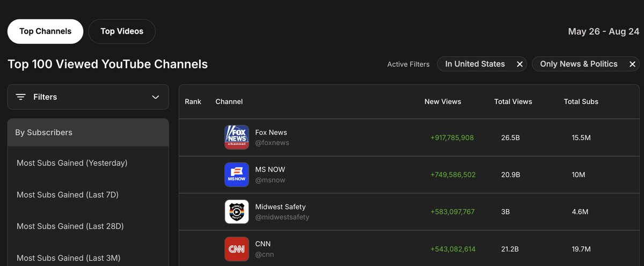The height and width of the screenshot is (266, 644).
Task: Click the Channel column header
Action: [x=229, y=101]
